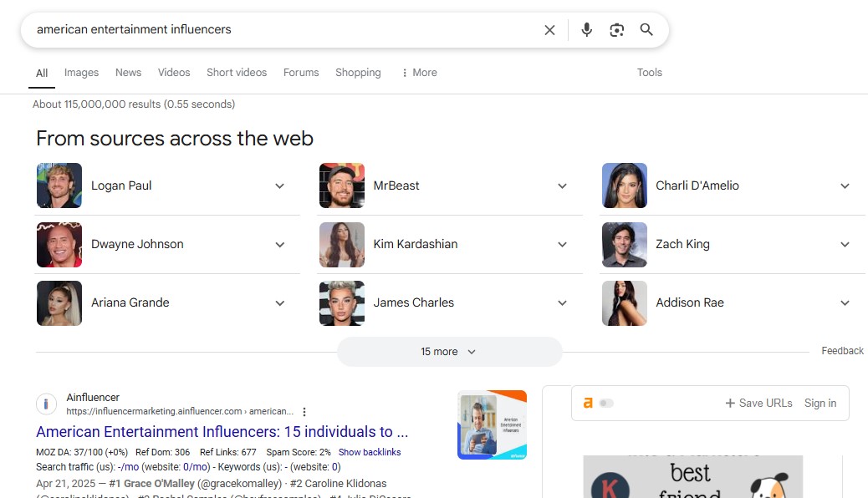Click Ariana Grande's photo thumbnail

[x=59, y=303]
